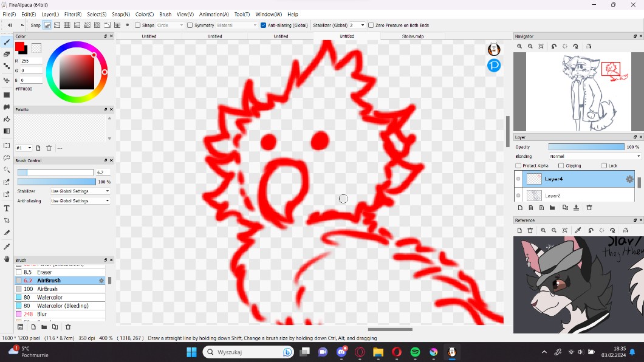Image resolution: width=644 pixels, height=362 pixels.
Task: Select the Move tool
Action: pyautogui.click(x=7, y=80)
